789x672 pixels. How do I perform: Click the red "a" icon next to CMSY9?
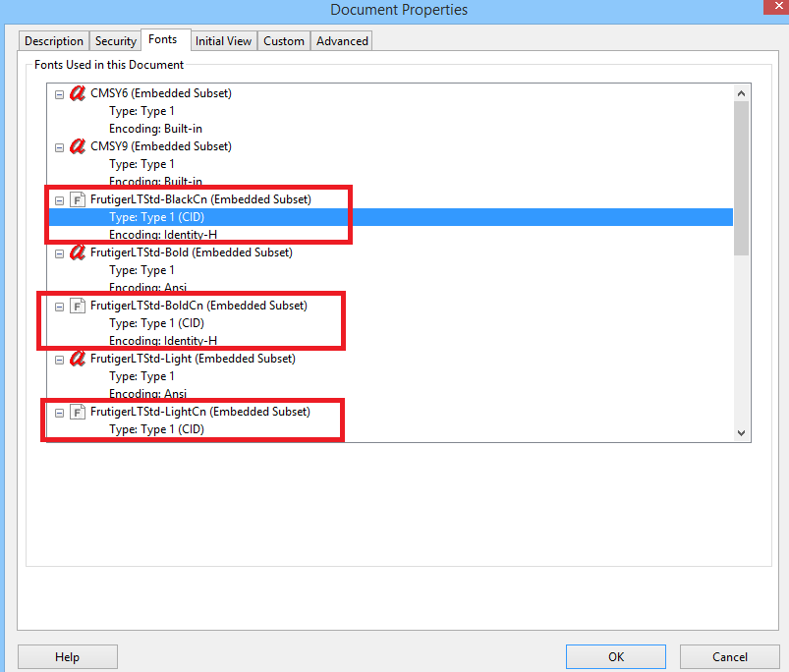point(78,145)
